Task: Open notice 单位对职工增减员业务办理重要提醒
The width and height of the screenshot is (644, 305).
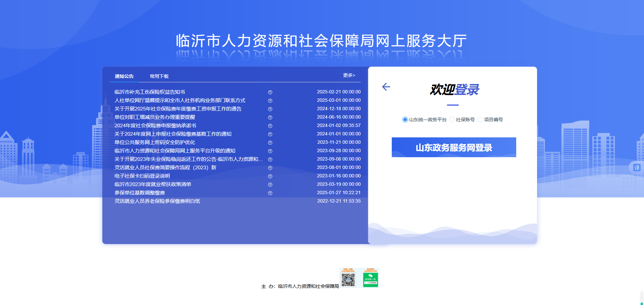Action: (155, 117)
